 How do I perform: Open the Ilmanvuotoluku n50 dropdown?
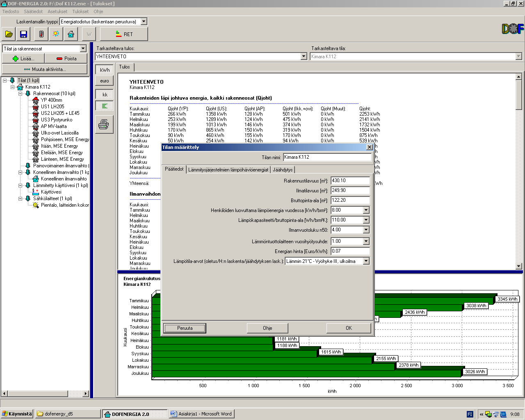(366, 230)
